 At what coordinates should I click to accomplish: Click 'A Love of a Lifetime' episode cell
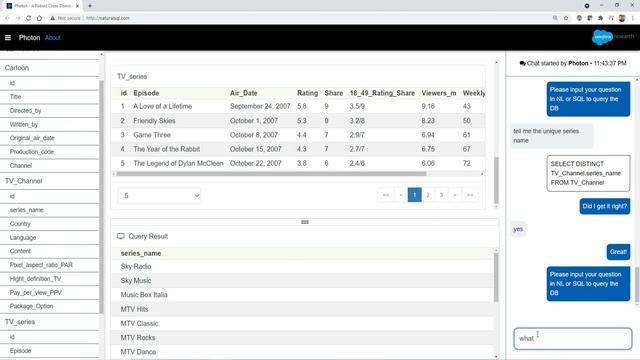pos(162,106)
